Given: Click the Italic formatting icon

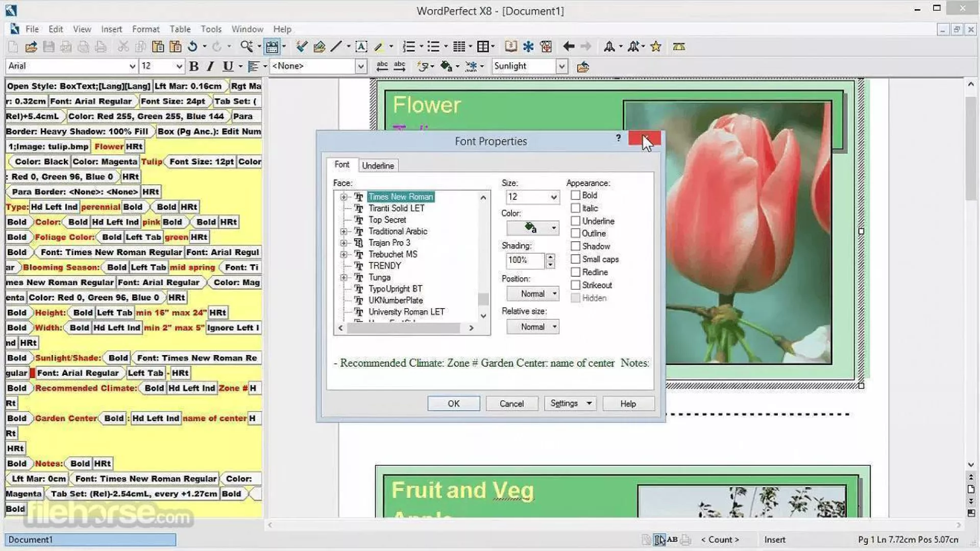Looking at the screenshot, I should click(x=210, y=66).
